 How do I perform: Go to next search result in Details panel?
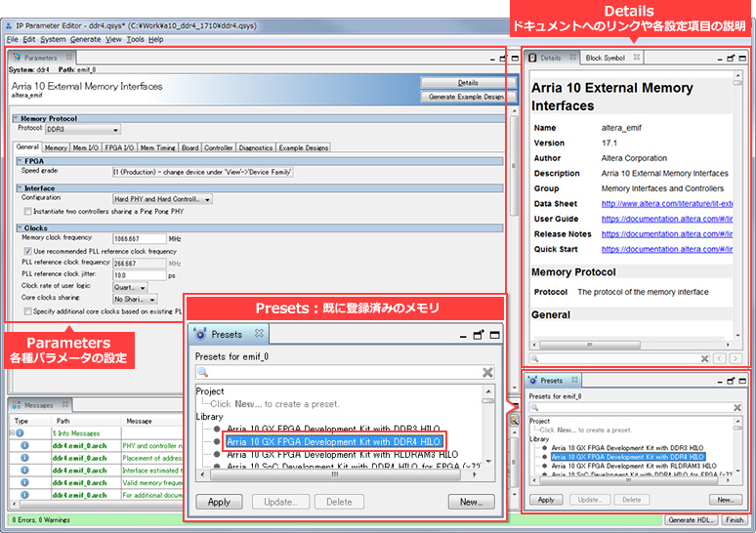pos(735,358)
